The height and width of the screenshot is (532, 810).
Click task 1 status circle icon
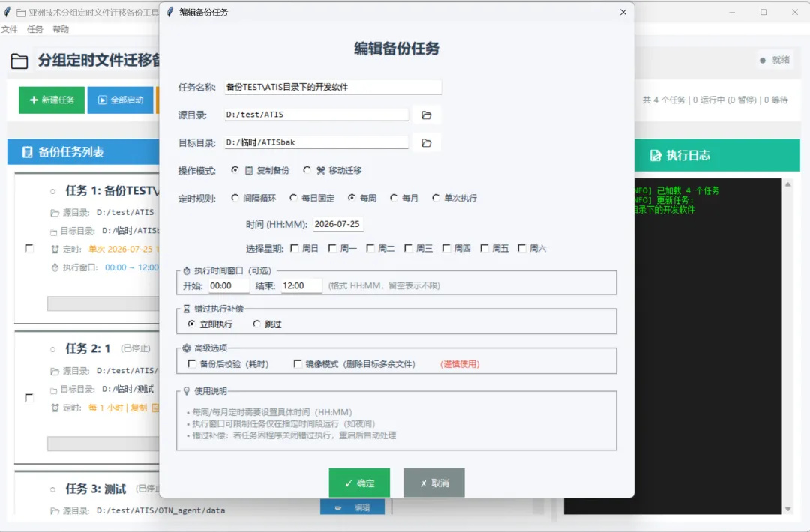pyautogui.click(x=52, y=191)
